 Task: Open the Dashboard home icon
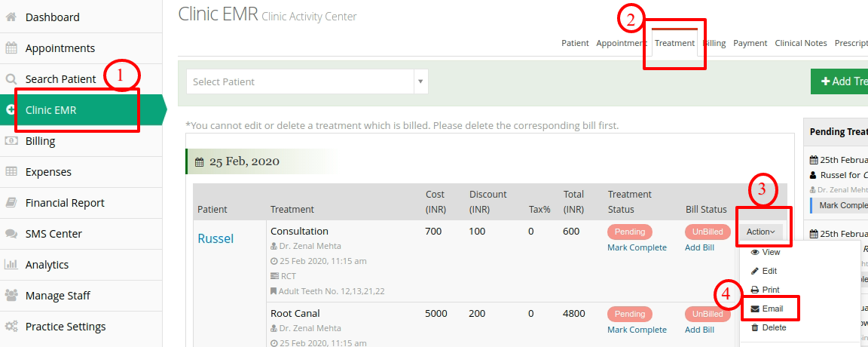click(11, 17)
